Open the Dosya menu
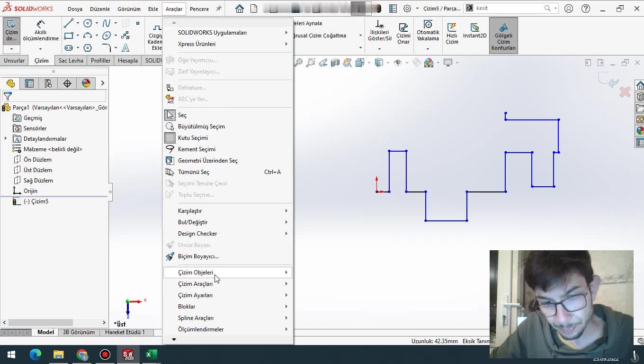Screen dimensions: 644x364 pyautogui.click(x=75, y=9)
